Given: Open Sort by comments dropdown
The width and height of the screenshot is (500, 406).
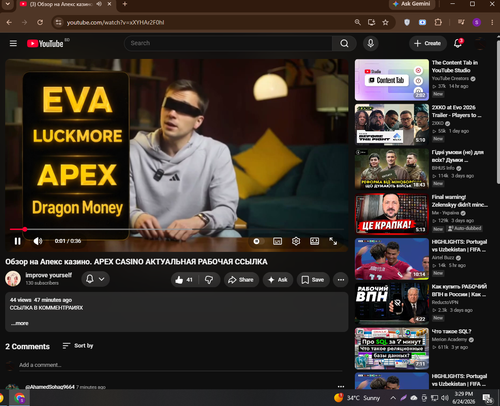Looking at the screenshot, I should [x=78, y=346].
